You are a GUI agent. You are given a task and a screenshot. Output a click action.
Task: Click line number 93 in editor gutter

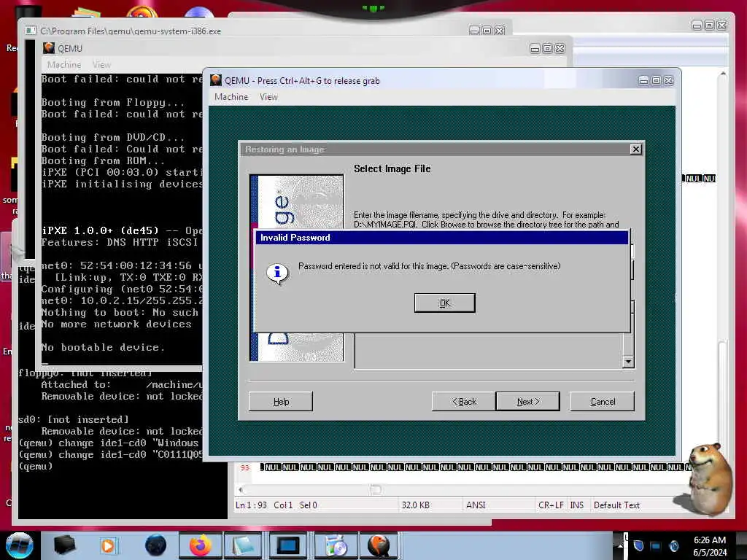(245, 467)
